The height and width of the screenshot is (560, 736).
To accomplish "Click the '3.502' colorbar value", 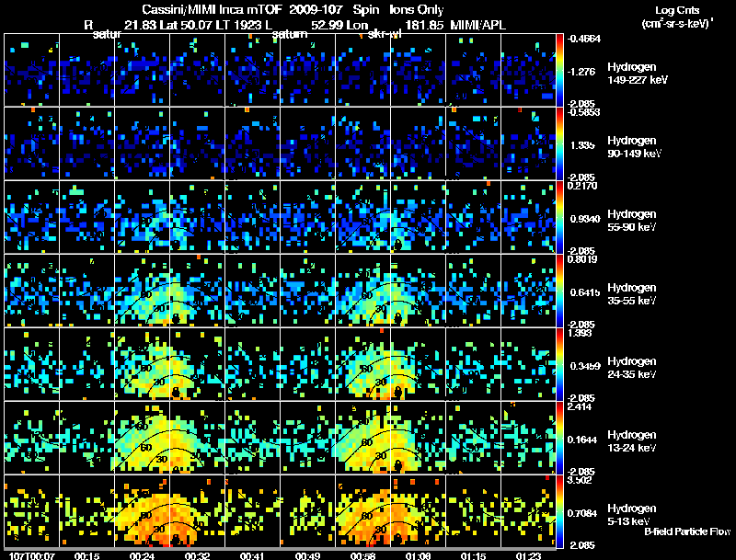I will pyautogui.click(x=580, y=480).
